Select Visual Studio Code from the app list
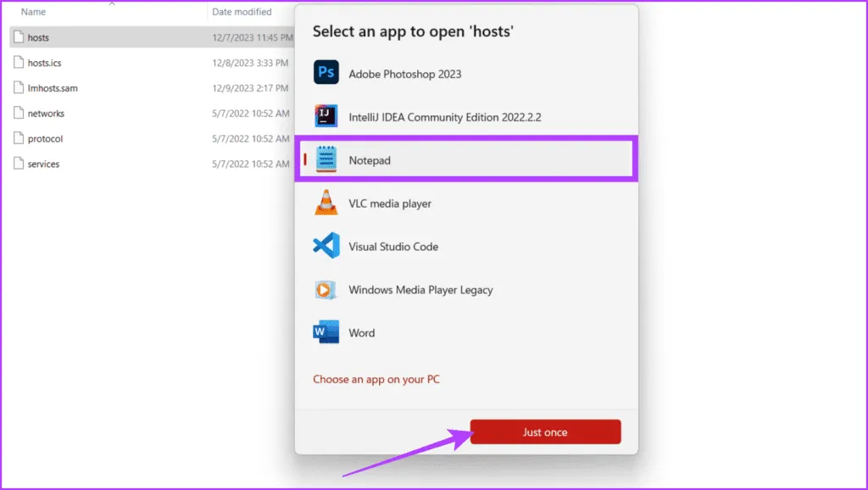 tap(393, 247)
